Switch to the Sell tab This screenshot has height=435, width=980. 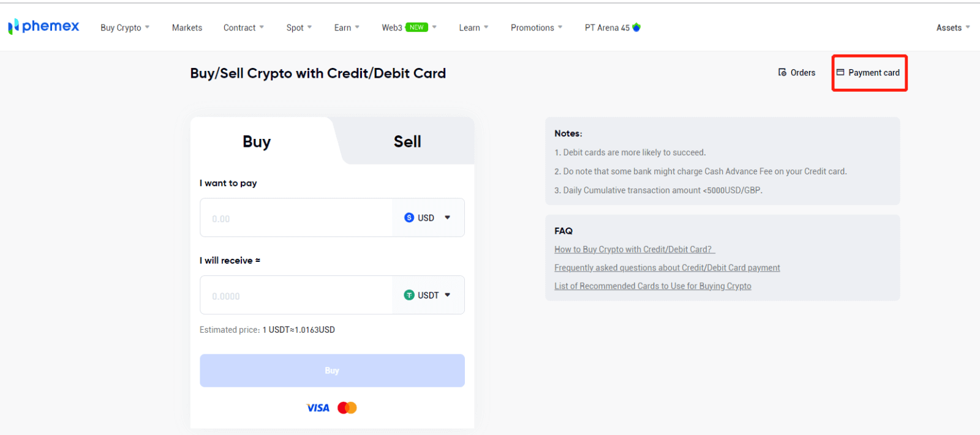[x=407, y=141]
